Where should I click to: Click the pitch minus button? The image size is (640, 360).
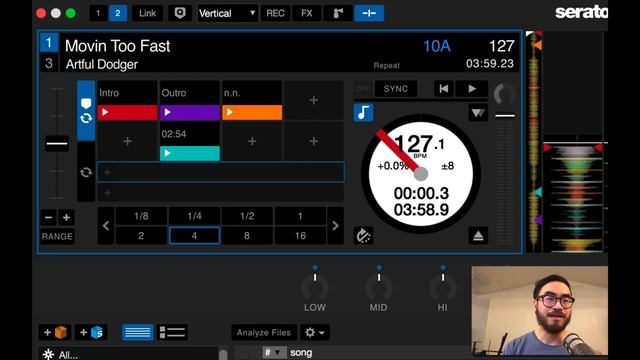[x=48, y=218]
